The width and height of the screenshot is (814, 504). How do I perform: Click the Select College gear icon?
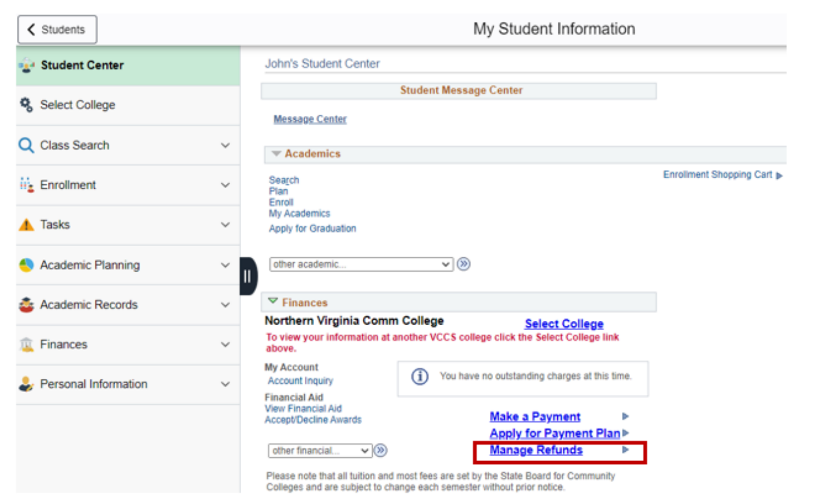click(x=26, y=105)
